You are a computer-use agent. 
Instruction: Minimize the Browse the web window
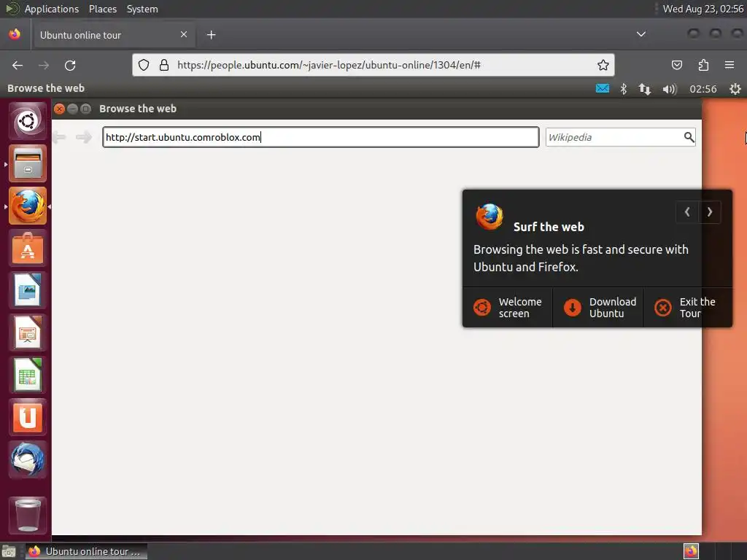[x=72, y=109]
